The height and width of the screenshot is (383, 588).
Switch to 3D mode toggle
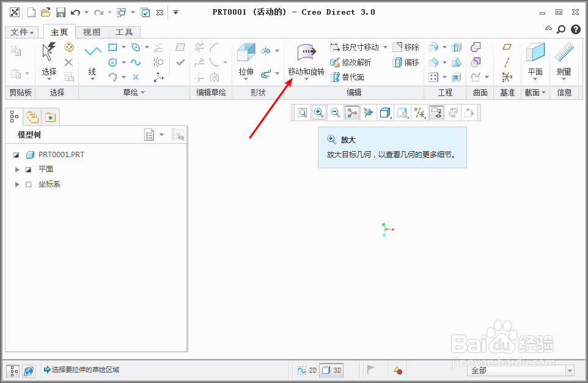tap(332, 370)
